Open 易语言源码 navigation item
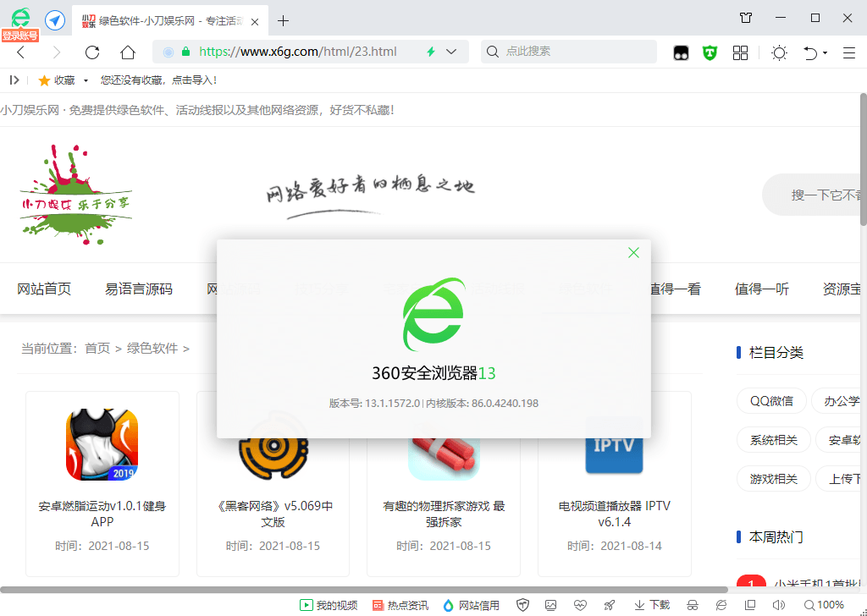The height and width of the screenshot is (616, 867). (x=139, y=289)
